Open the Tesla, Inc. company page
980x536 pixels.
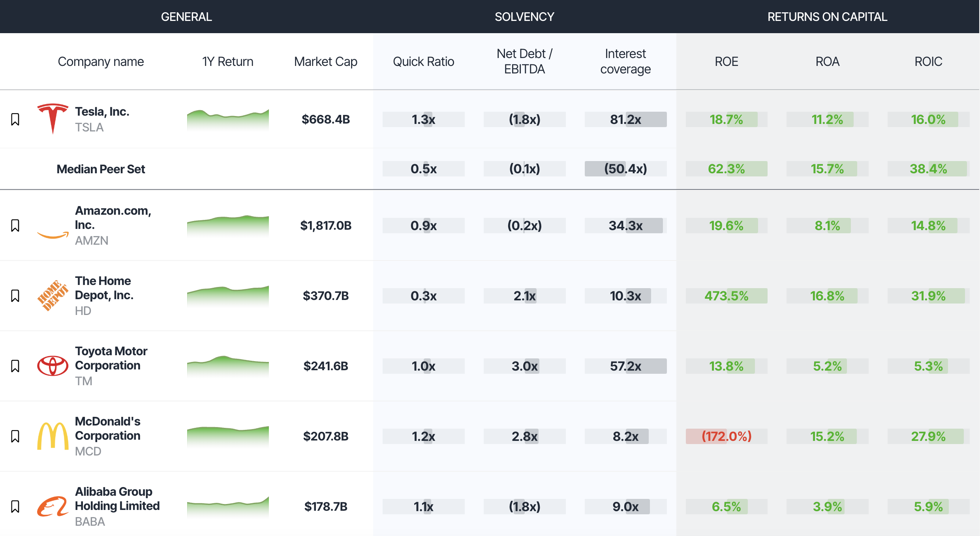(x=102, y=112)
